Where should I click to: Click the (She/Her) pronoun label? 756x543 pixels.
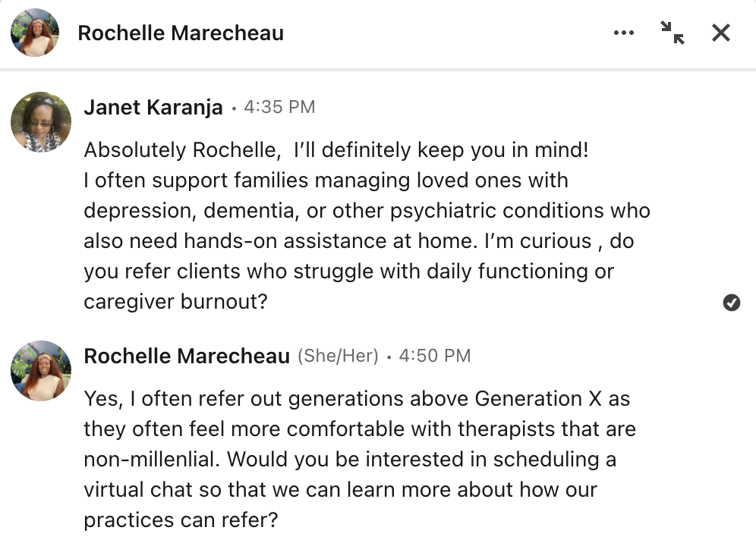pos(338,356)
